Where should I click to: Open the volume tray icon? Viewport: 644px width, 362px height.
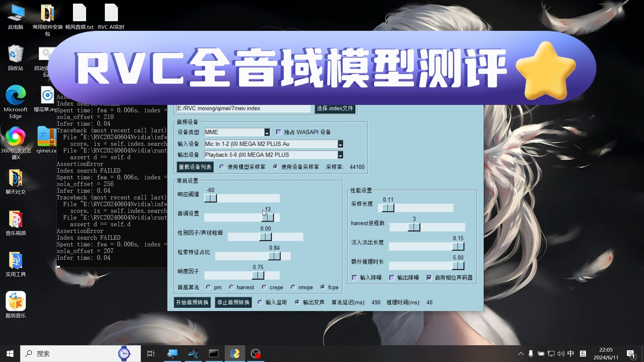pos(561,354)
